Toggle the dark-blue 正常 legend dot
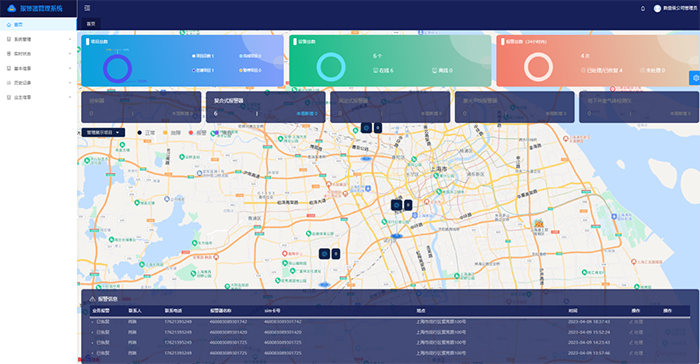This screenshot has height=364, width=700. pos(139,133)
